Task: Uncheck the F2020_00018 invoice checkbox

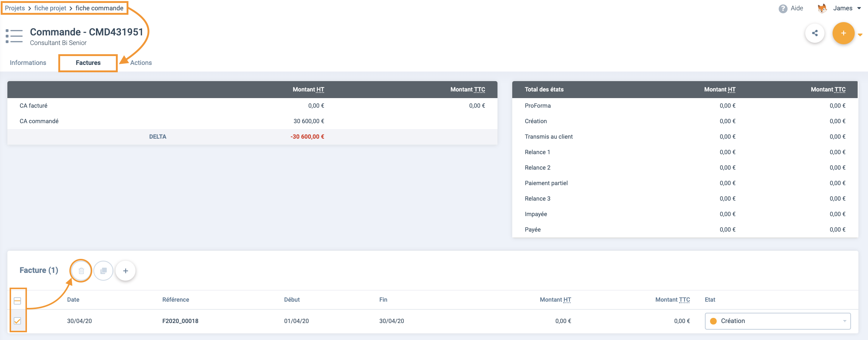Action: (x=17, y=321)
